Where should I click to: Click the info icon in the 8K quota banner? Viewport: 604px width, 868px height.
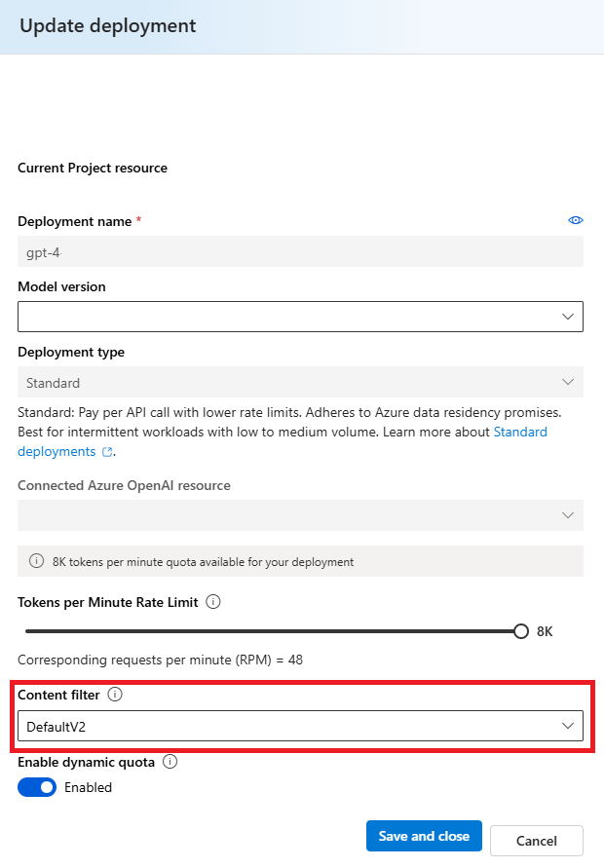35,560
